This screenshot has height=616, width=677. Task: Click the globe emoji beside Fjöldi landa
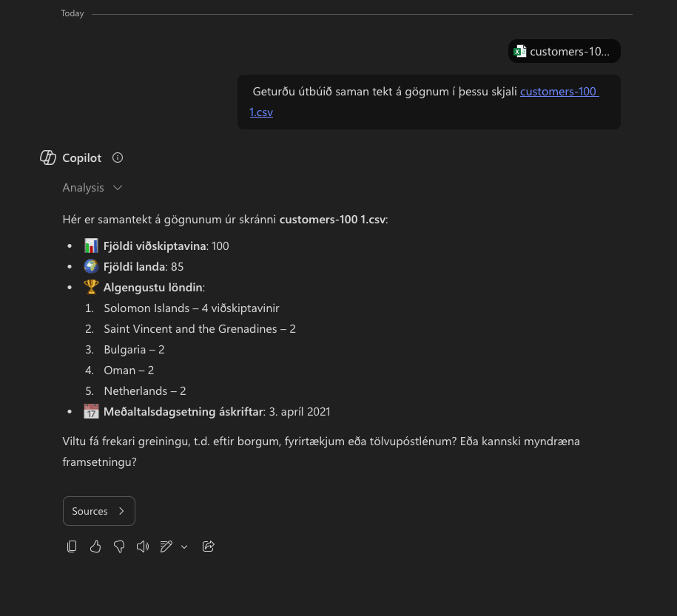[91, 266]
